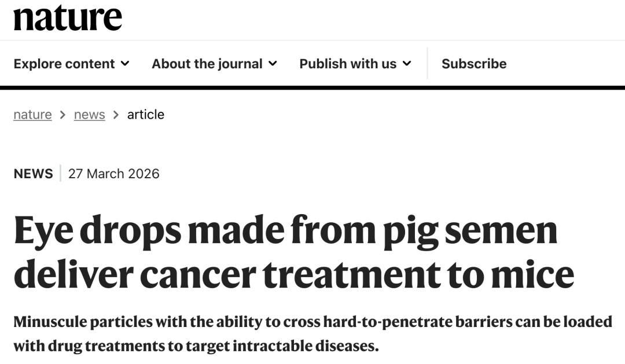Screen dimensions: 625x364
Task: Click the Subscribe link
Action: [474, 64]
